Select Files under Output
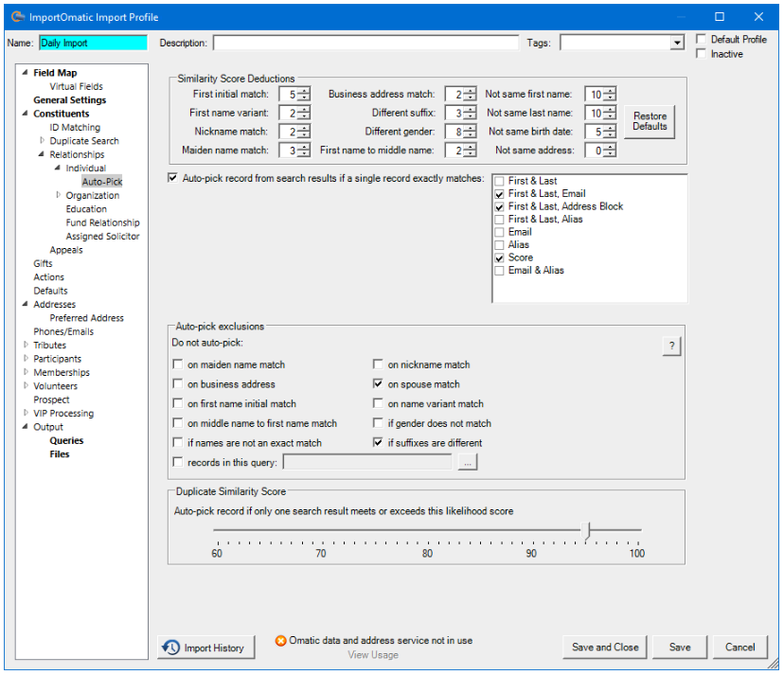 pyautogui.click(x=60, y=454)
